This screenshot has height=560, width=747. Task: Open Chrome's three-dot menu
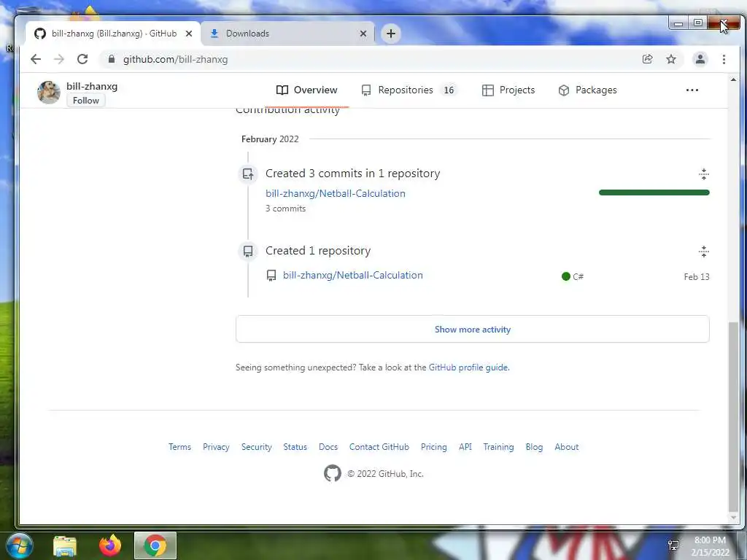724,59
